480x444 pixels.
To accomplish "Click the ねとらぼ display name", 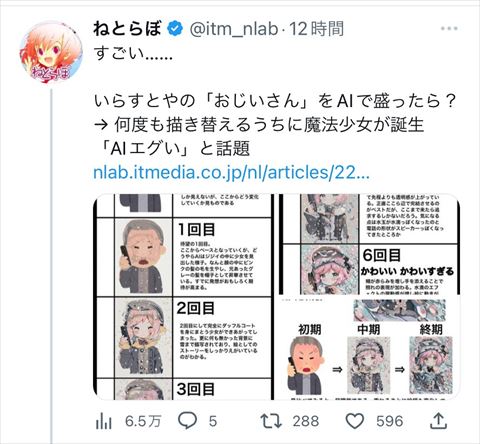I will click(x=128, y=29).
